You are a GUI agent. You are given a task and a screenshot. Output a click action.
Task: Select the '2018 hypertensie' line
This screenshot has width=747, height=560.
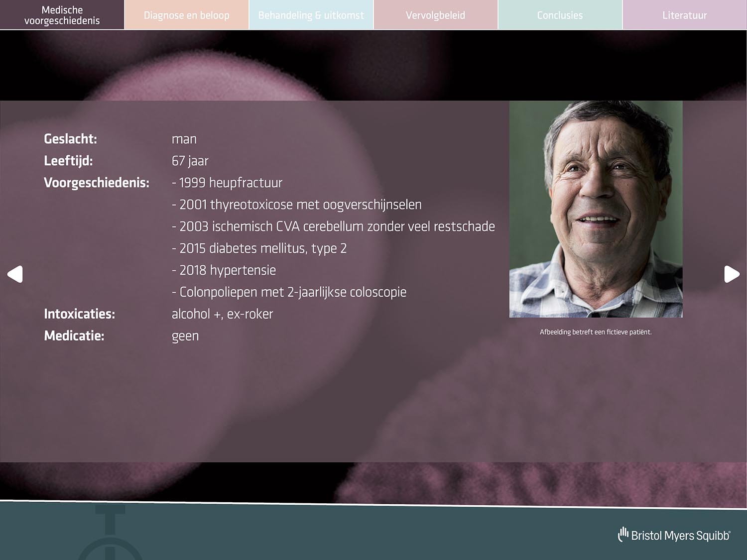click(224, 270)
